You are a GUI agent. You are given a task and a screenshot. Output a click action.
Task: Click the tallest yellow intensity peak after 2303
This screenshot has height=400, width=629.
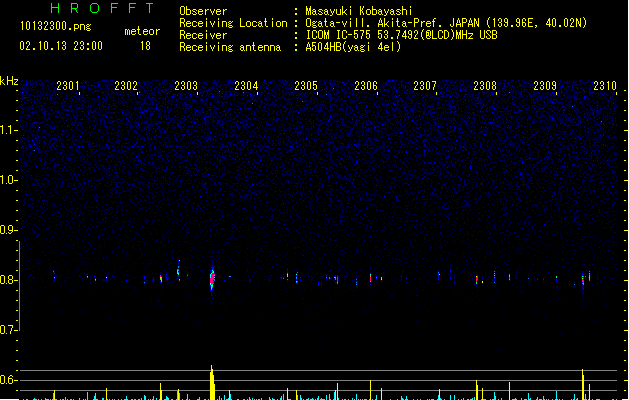click(x=212, y=382)
